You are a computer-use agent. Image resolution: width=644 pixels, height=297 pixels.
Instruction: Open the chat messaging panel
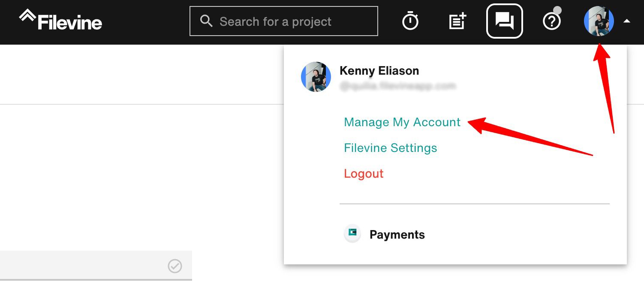504,20
